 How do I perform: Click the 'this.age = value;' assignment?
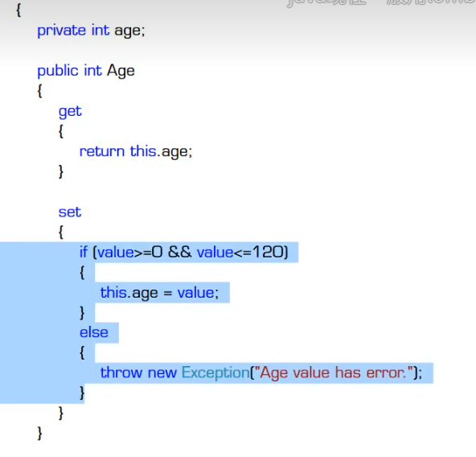point(159,293)
